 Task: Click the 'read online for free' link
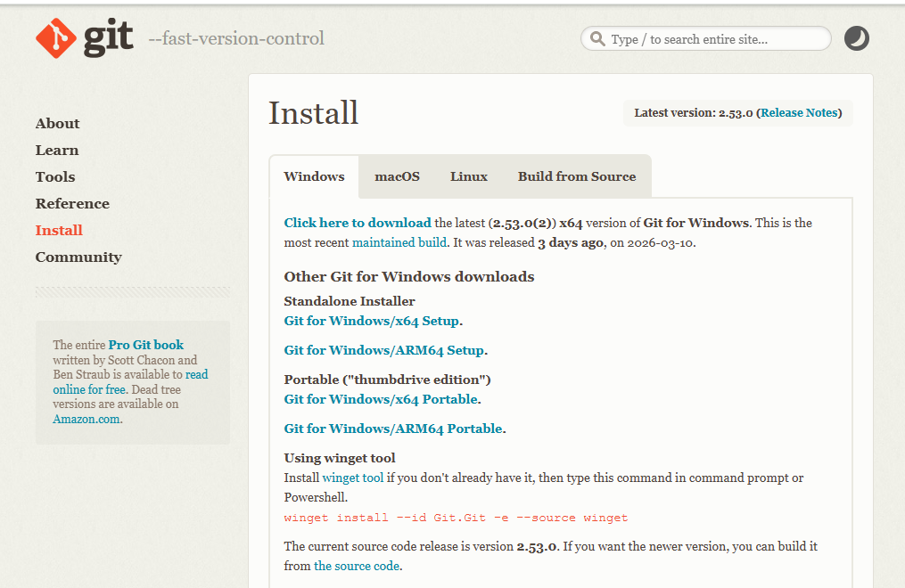(x=130, y=381)
